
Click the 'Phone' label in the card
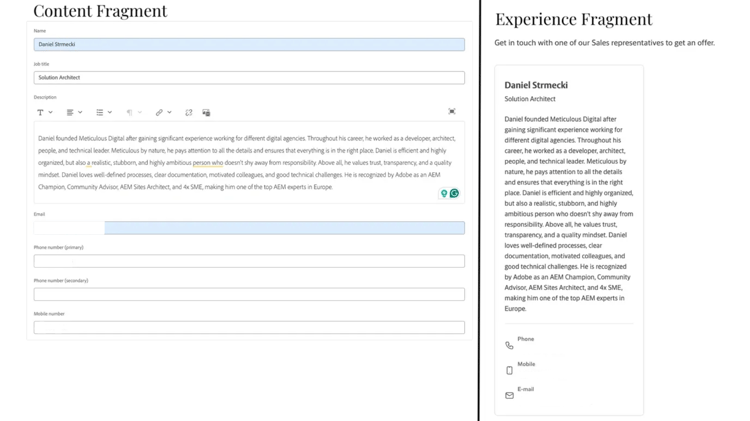[x=526, y=339]
